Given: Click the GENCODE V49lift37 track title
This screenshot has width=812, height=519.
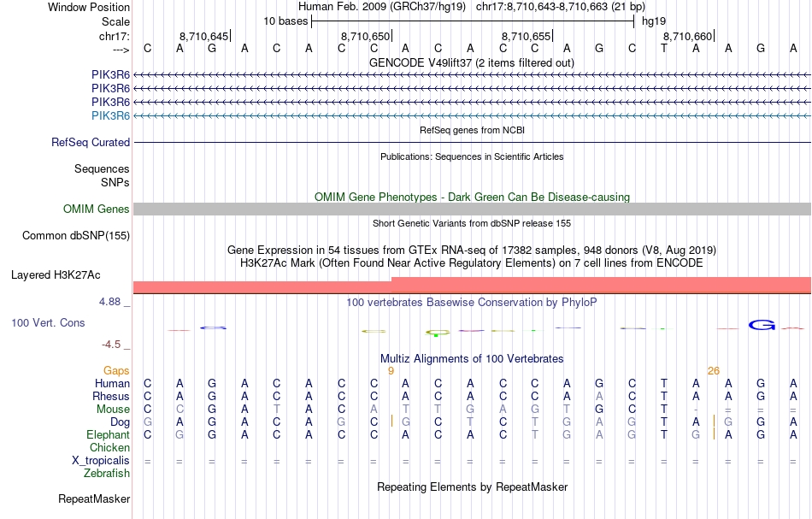Looking at the screenshot, I should click(472, 62).
